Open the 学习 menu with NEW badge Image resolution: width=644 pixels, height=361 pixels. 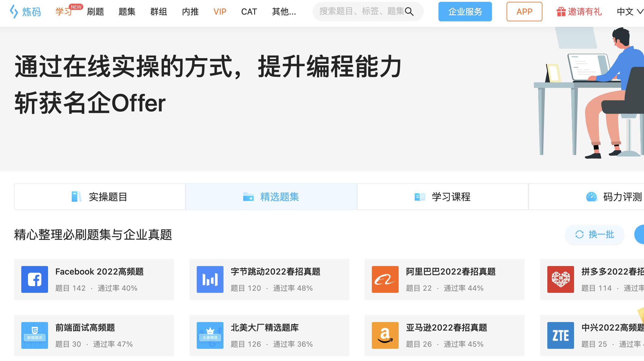click(64, 12)
